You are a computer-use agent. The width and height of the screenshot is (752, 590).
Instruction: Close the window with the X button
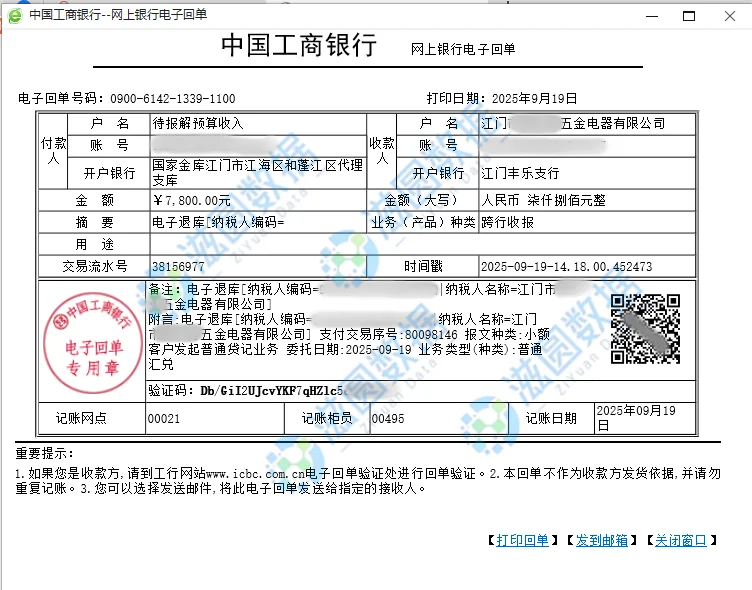pyautogui.click(x=730, y=16)
